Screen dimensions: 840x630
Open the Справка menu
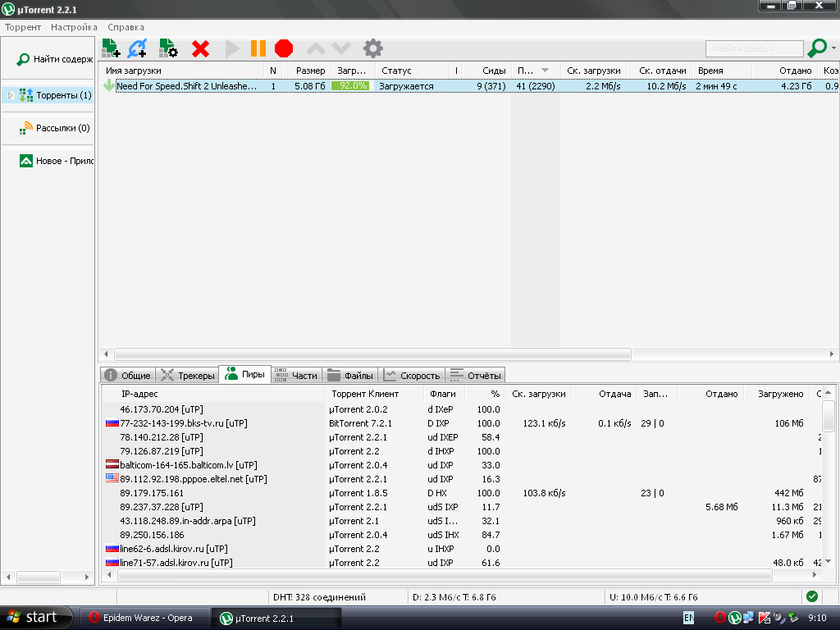point(126,27)
